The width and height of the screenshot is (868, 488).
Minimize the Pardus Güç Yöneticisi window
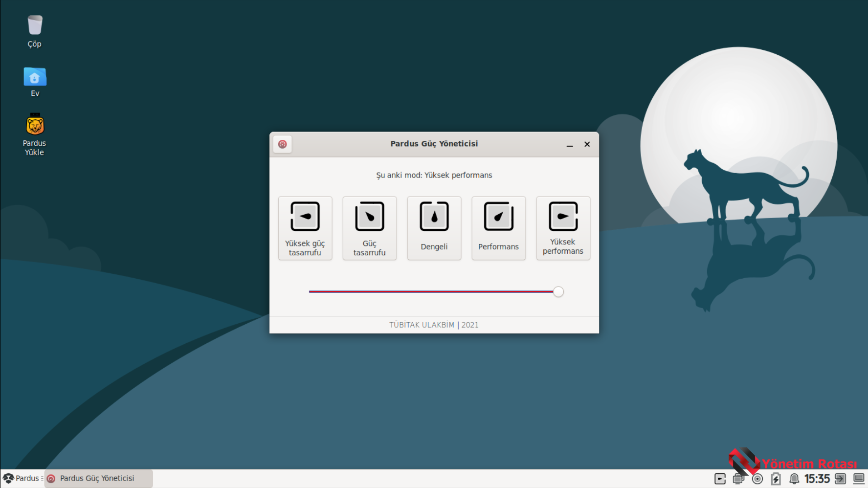pyautogui.click(x=570, y=145)
